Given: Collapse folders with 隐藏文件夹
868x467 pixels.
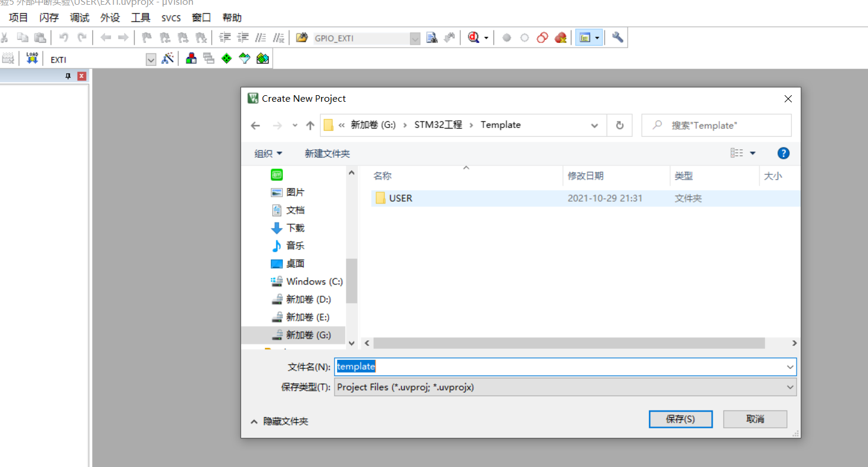Looking at the screenshot, I should [x=280, y=421].
